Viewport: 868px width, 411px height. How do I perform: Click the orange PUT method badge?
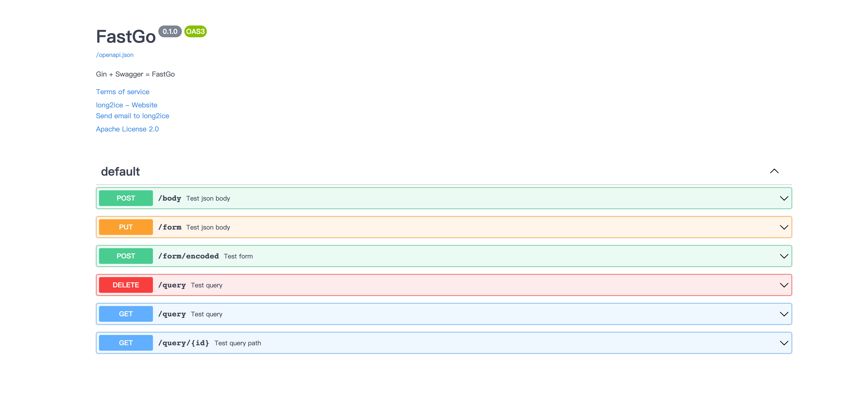(126, 227)
